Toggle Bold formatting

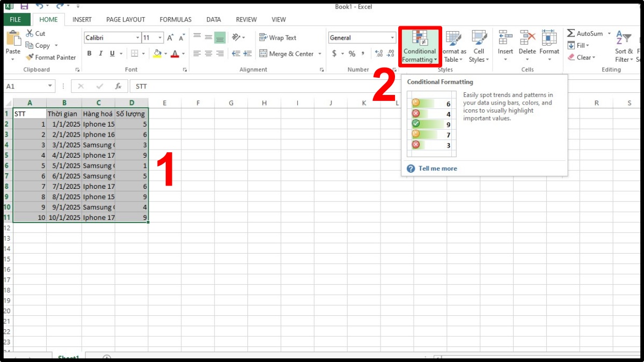[90, 54]
